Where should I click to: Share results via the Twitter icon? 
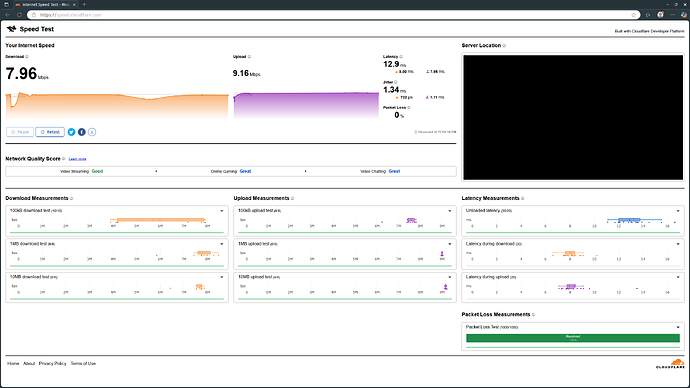[71, 132]
